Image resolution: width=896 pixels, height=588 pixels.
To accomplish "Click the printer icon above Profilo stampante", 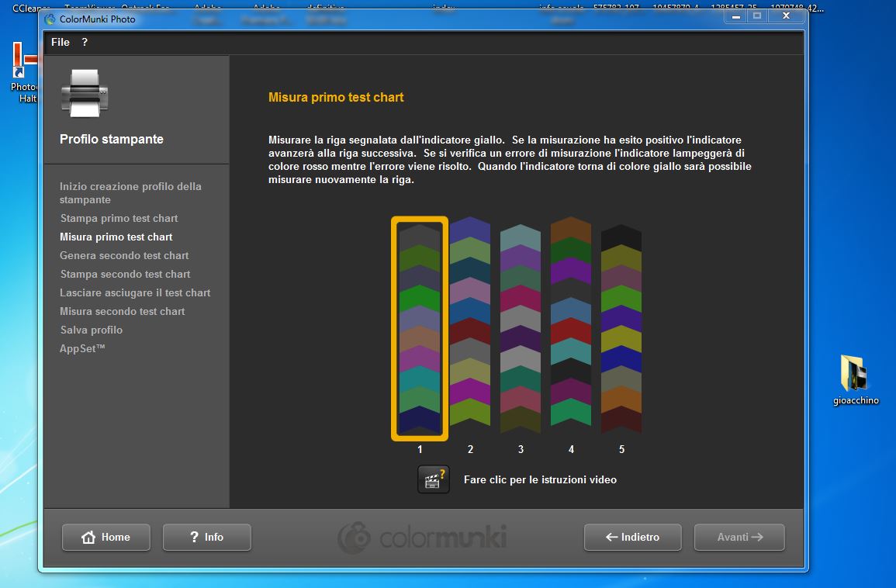I will 85,93.
